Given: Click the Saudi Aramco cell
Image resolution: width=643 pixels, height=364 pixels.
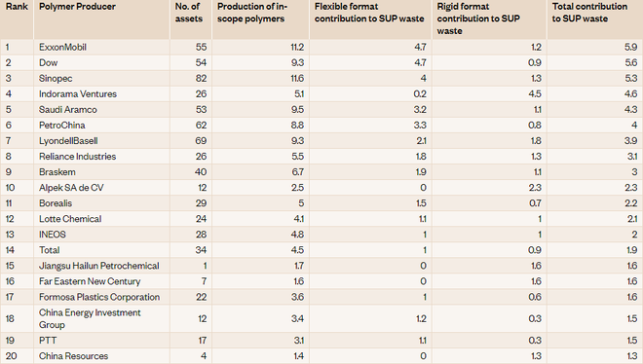Looking at the screenshot, I should pyautogui.click(x=67, y=109).
